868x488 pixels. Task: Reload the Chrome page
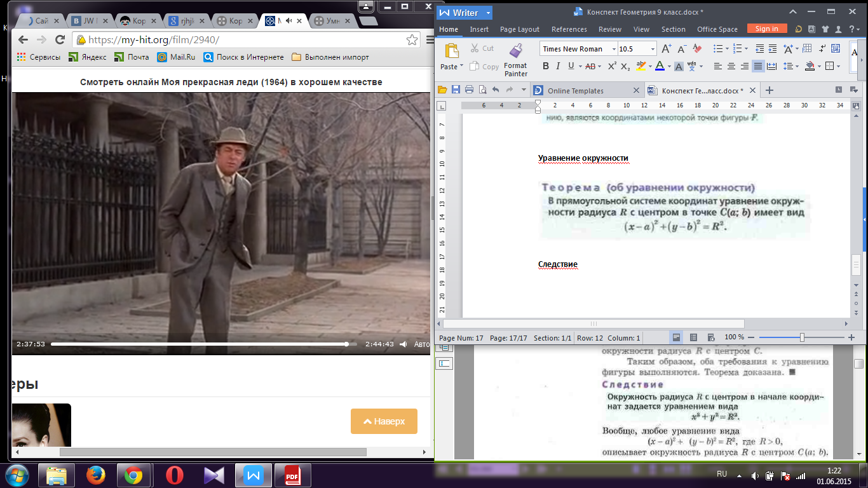[60, 39]
